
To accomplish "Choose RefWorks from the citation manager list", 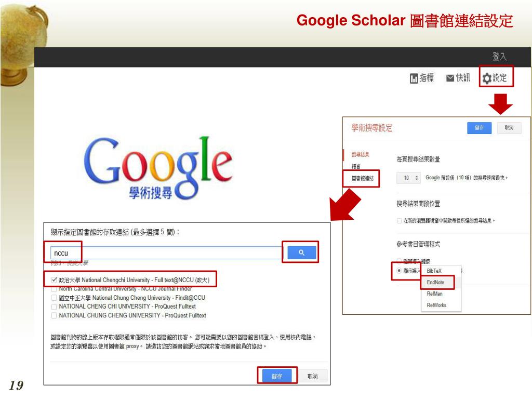I will click(x=441, y=305).
